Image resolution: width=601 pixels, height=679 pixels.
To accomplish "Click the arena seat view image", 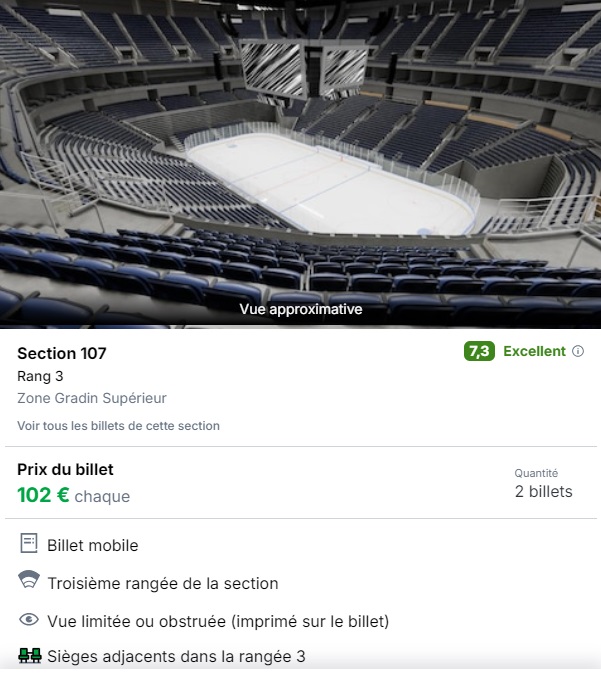I will (x=300, y=164).
